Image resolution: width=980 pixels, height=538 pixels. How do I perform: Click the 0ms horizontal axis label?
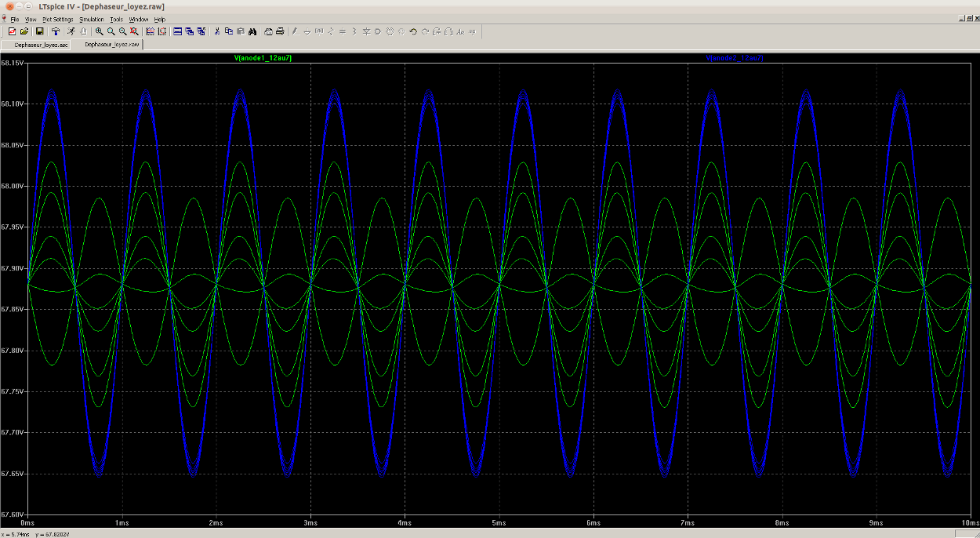[27, 522]
